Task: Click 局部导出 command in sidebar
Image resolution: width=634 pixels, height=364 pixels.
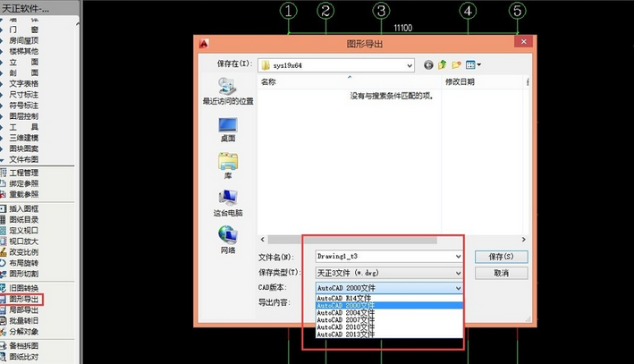Action: coord(24,310)
